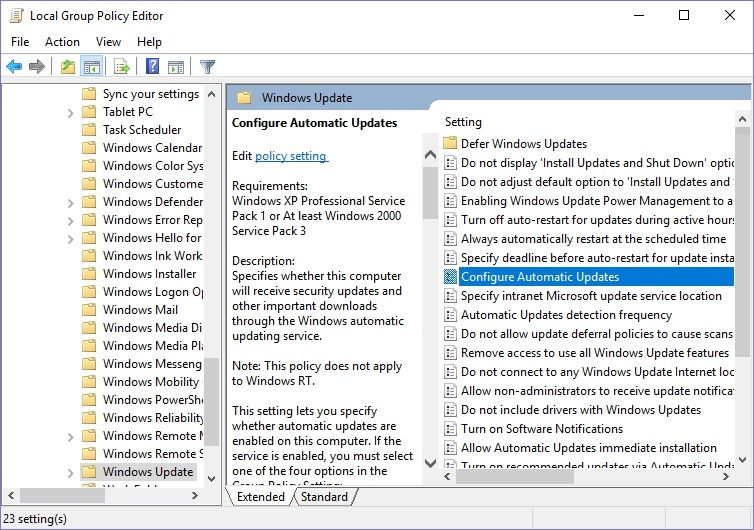The width and height of the screenshot is (754, 530).
Task: Click the Defer Windows Updates folder icon
Action: [450, 143]
